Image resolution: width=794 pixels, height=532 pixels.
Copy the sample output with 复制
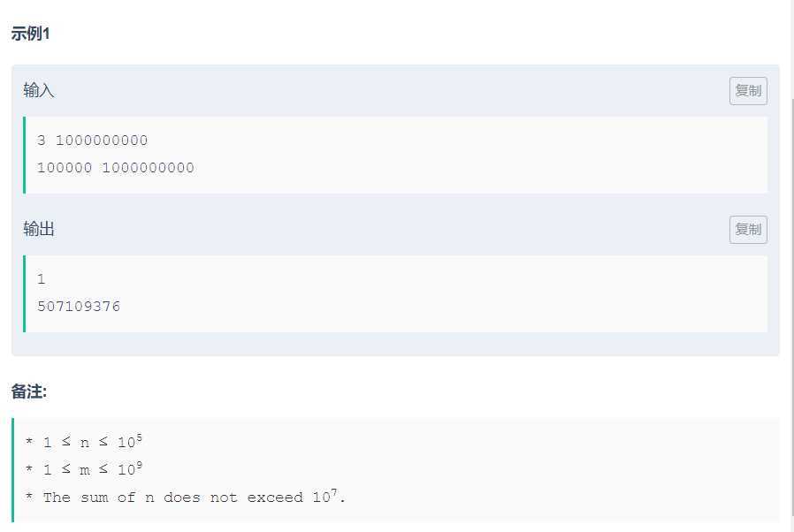click(x=748, y=230)
